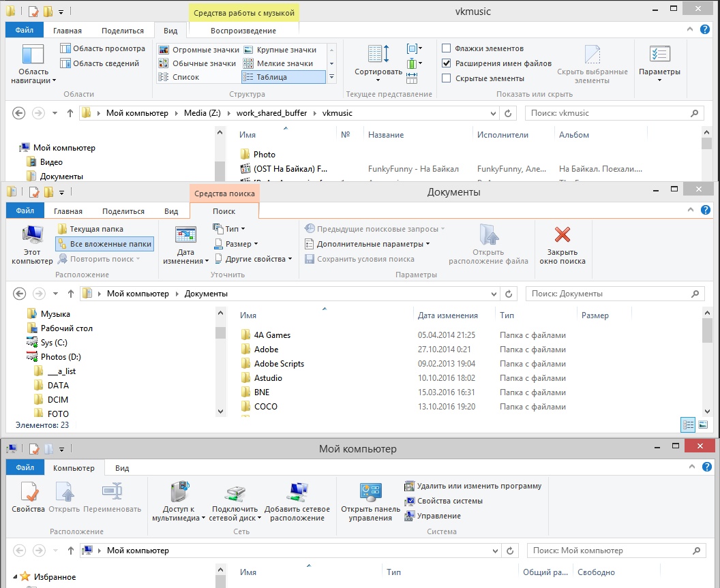Image resolution: width=720 pixels, height=588 pixels.
Task: Size all columns to fit in vkmusic ribbon
Action: click(412, 78)
